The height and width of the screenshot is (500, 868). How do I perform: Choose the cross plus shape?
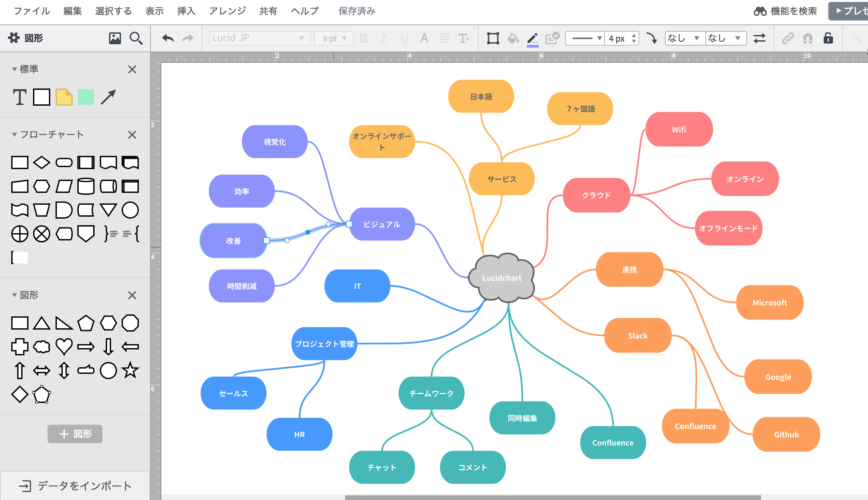(20, 346)
